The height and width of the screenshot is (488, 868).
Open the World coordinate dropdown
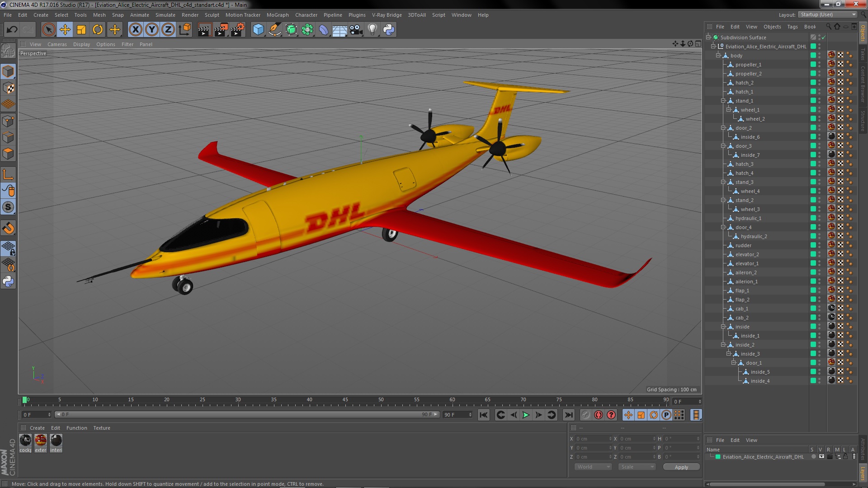593,467
